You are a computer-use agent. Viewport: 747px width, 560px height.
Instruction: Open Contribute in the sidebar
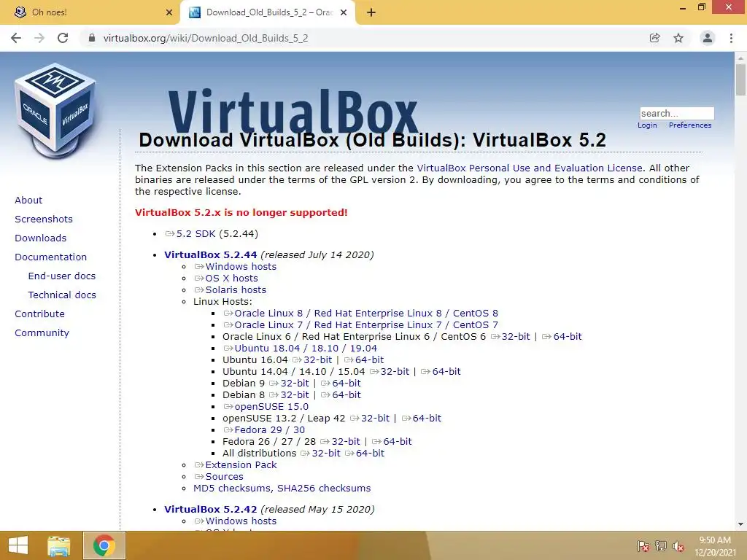(39, 314)
